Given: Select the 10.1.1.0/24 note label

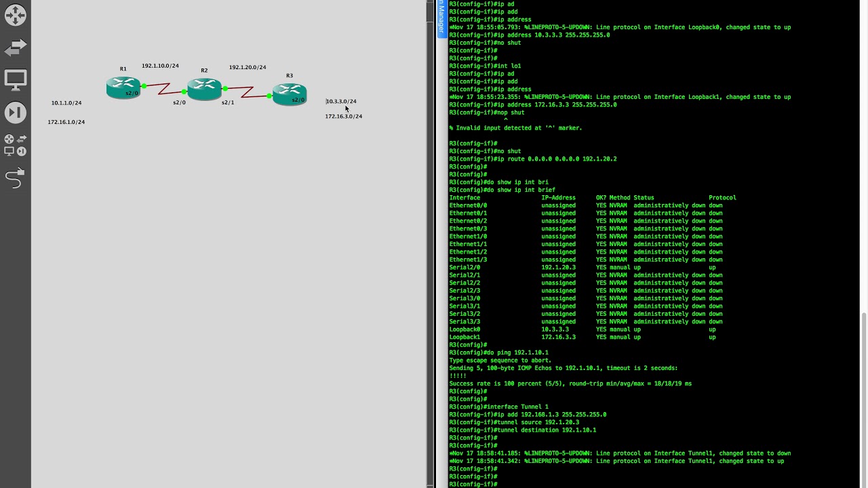Looking at the screenshot, I should pos(66,103).
